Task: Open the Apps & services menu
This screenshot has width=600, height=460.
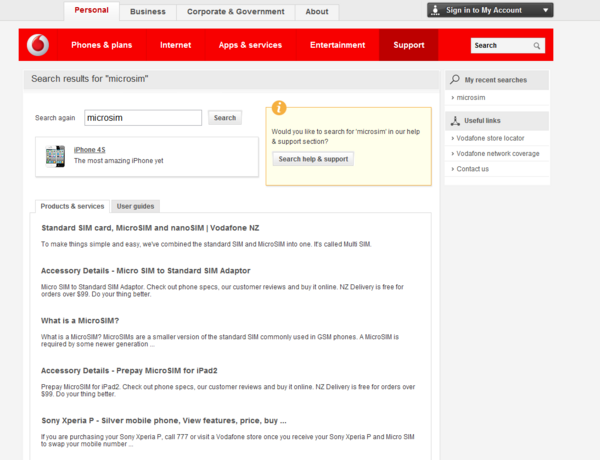Action: click(250, 45)
